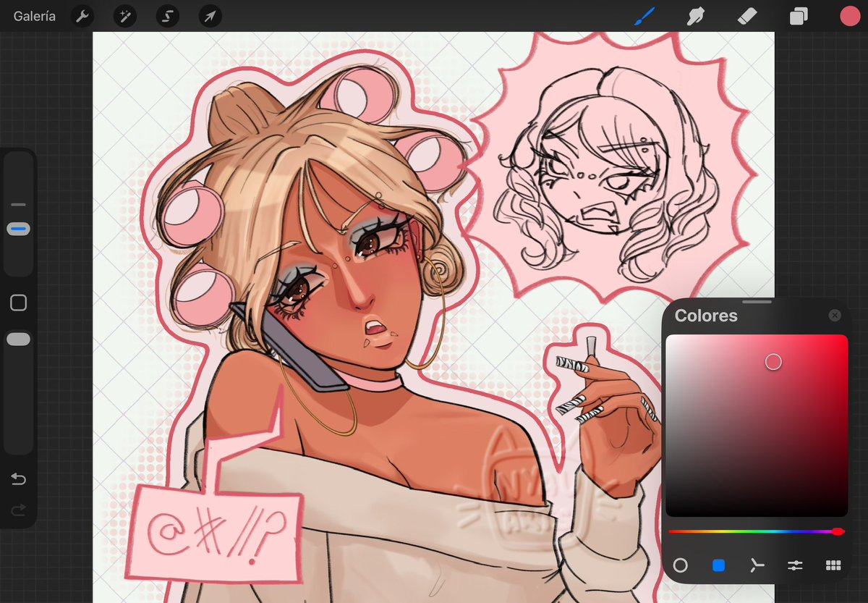868x603 pixels.
Task: Tap the square modify button in sidebar
Action: 18,303
